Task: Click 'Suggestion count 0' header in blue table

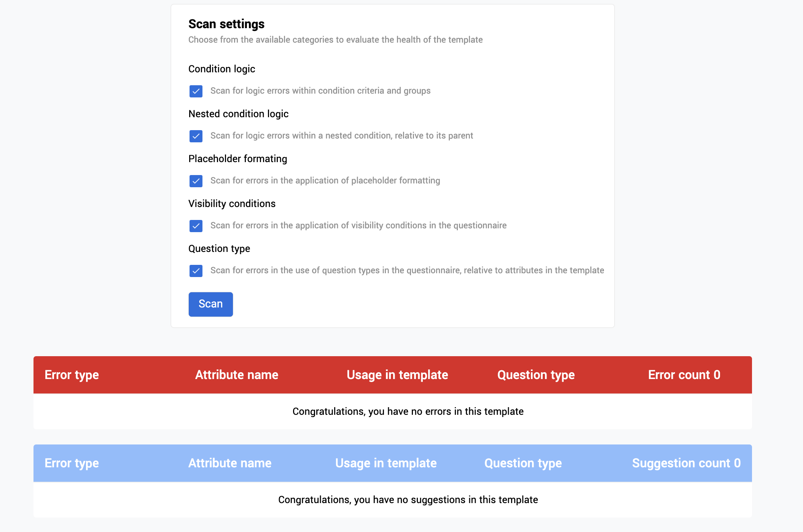Action: point(686,463)
